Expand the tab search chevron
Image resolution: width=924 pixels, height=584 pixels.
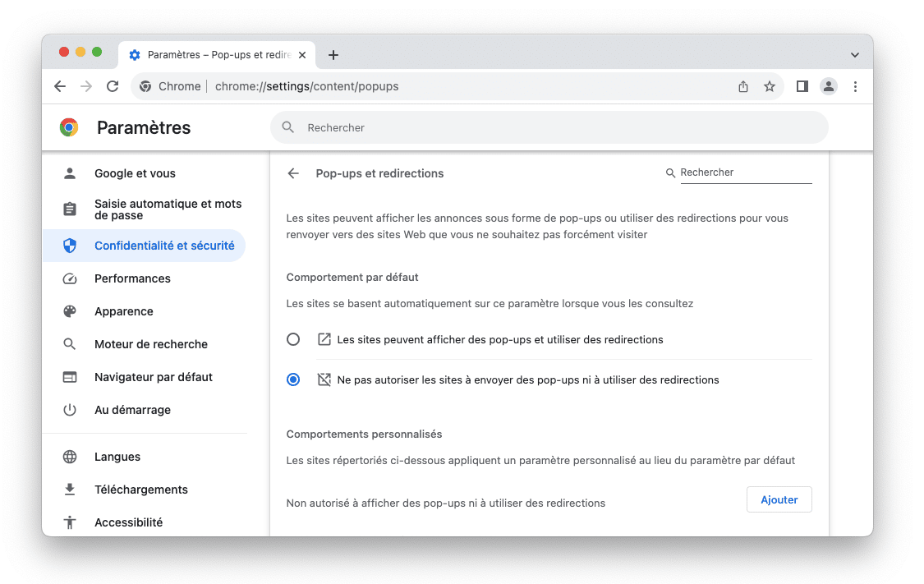[x=855, y=55]
